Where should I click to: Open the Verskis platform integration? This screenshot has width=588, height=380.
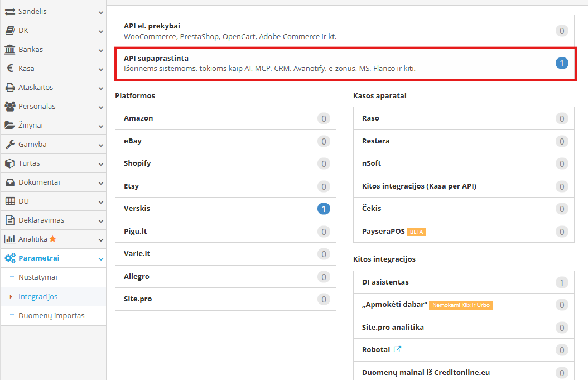pos(225,209)
